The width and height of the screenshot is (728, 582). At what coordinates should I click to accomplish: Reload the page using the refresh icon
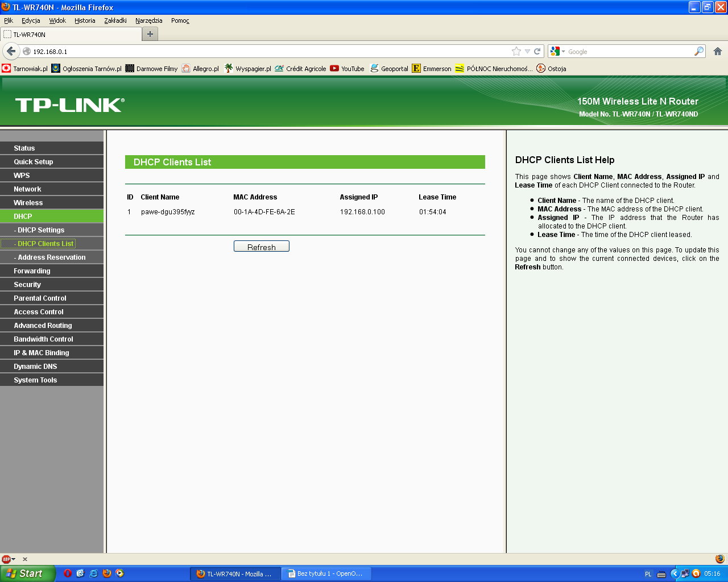pyautogui.click(x=537, y=51)
